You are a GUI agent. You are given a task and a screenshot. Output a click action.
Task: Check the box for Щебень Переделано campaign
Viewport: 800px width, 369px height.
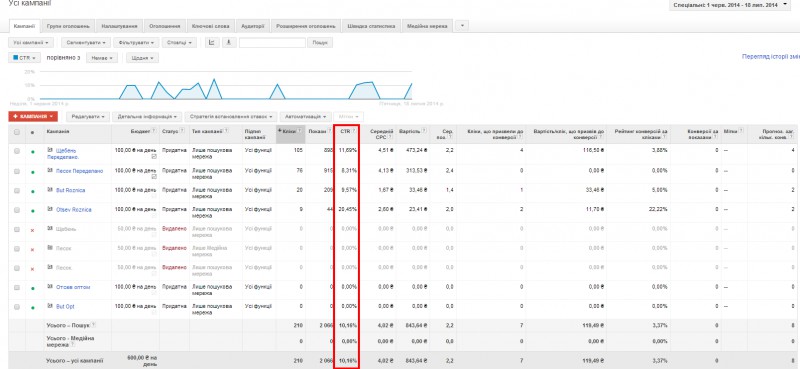(x=17, y=152)
